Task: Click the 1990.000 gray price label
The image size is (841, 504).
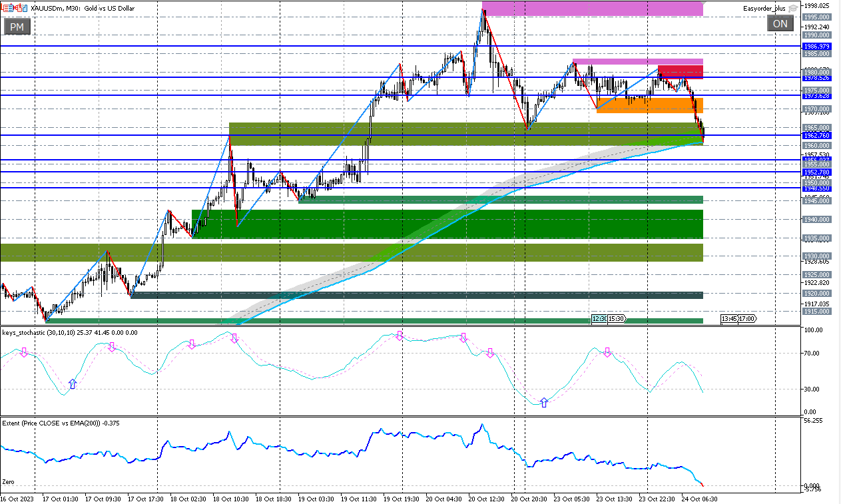Action: click(x=816, y=35)
